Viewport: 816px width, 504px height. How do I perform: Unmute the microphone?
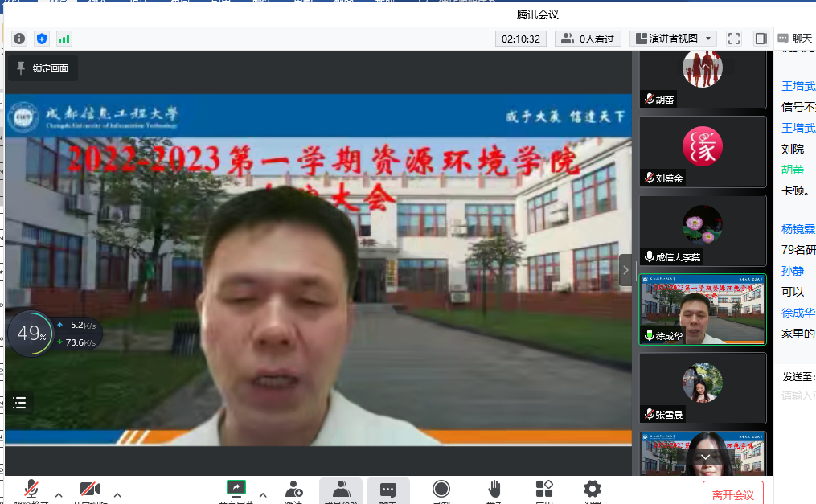(31, 490)
